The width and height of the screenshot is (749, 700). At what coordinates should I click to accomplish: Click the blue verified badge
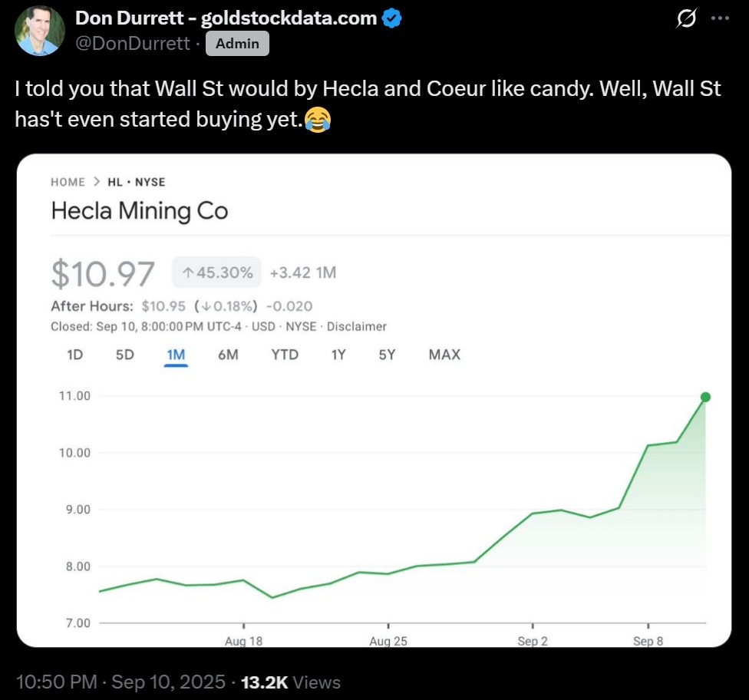pyautogui.click(x=393, y=19)
